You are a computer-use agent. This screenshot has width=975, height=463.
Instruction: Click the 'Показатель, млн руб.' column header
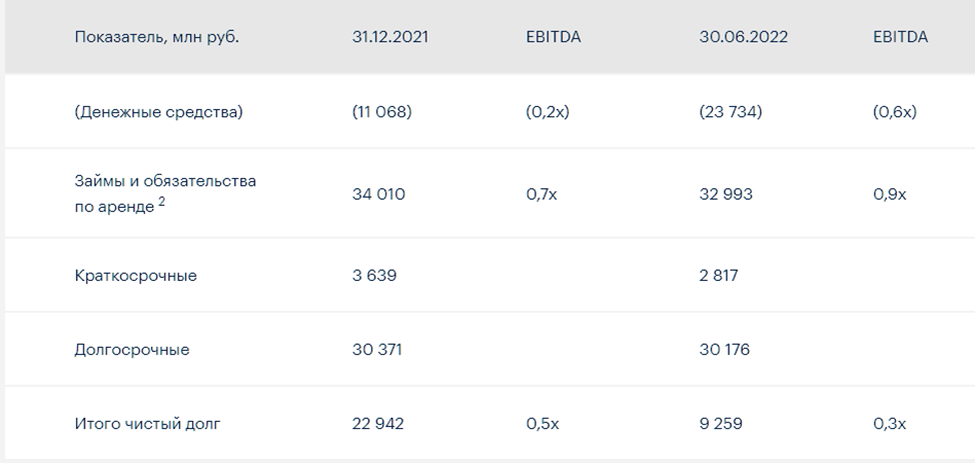click(157, 37)
